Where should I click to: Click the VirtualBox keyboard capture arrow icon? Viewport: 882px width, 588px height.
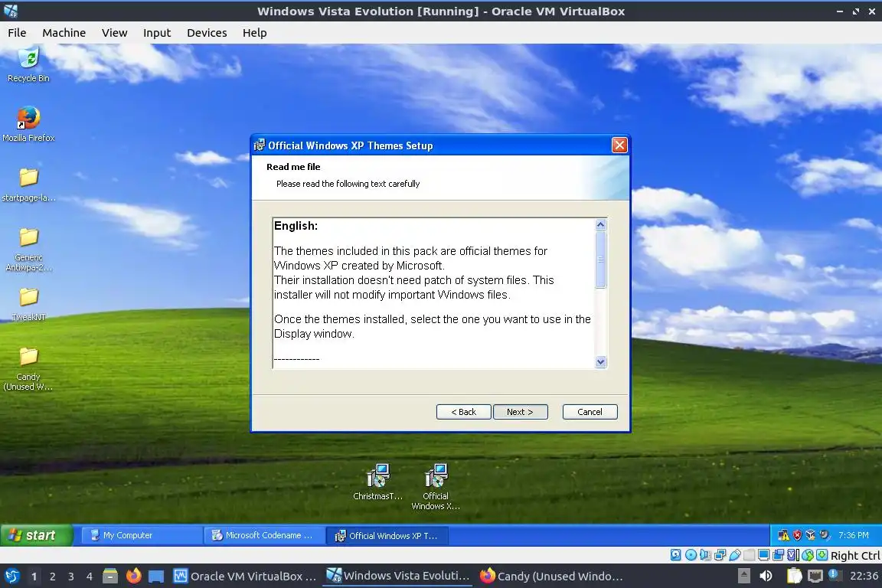(x=822, y=555)
